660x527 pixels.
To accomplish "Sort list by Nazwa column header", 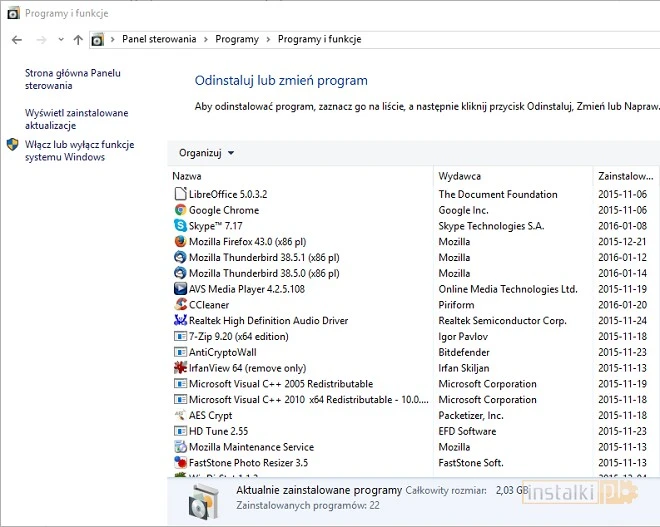I will (300, 176).
